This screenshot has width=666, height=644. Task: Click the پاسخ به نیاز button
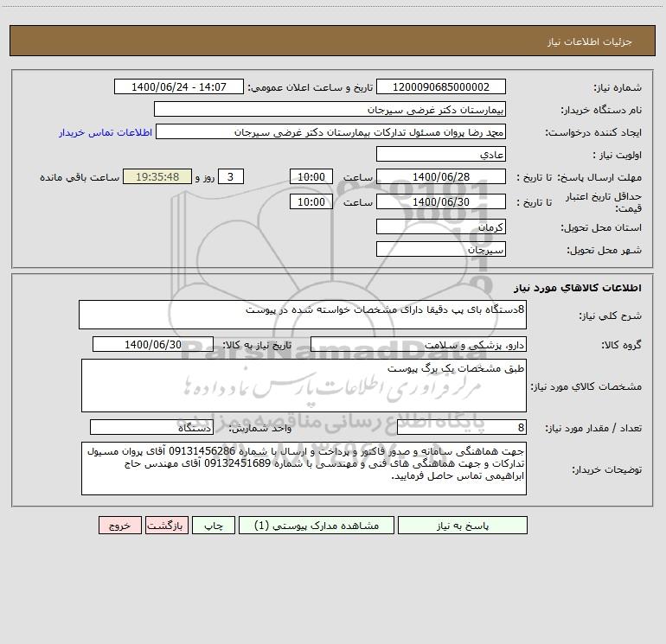[x=463, y=525]
